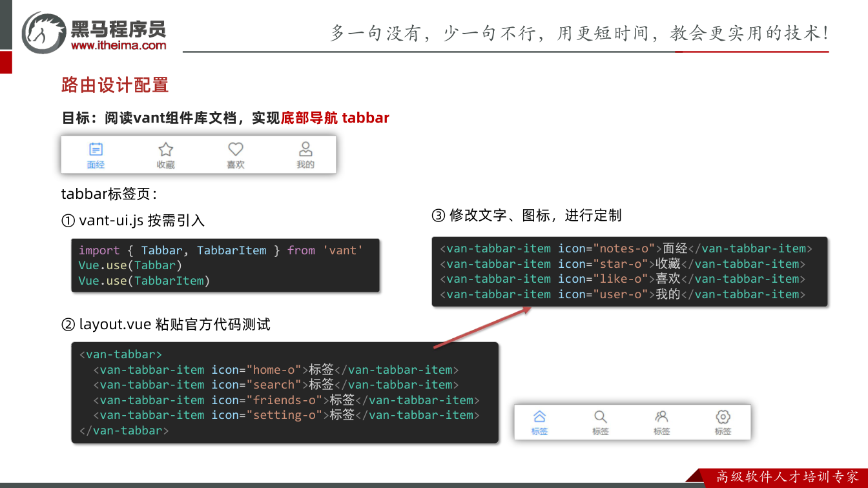Click the 面经 notes icon in the tabbar
This screenshot has height=488, width=868.
(x=96, y=149)
